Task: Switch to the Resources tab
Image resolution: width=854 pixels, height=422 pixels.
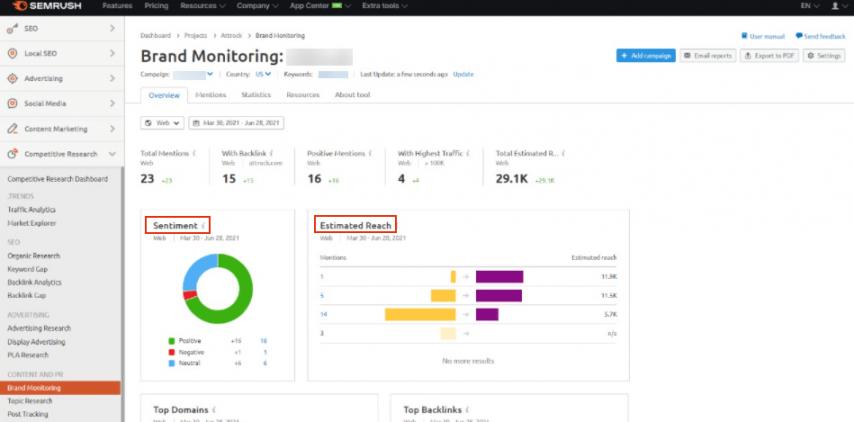Action: point(303,95)
